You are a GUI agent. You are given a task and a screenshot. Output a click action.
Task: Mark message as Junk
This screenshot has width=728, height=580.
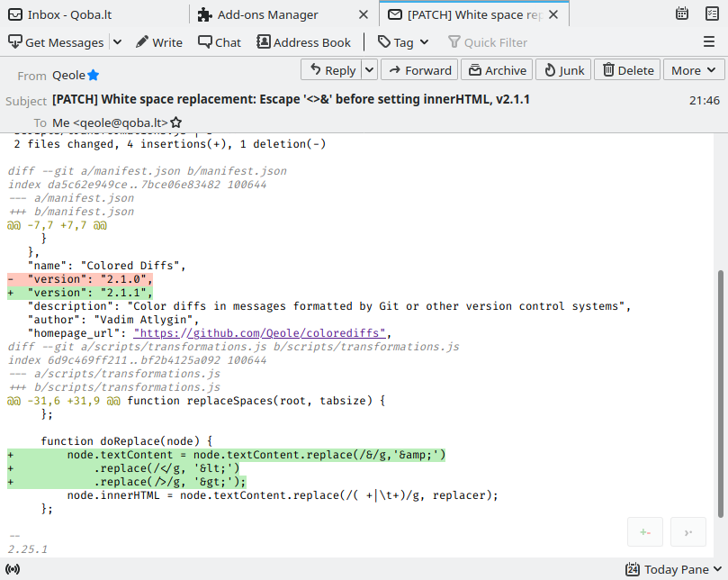[x=563, y=70]
